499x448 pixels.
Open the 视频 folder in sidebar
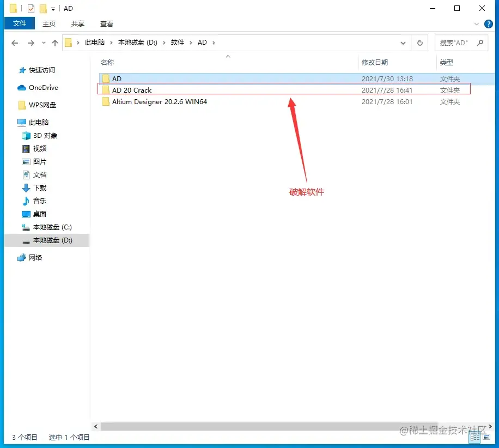(x=40, y=149)
